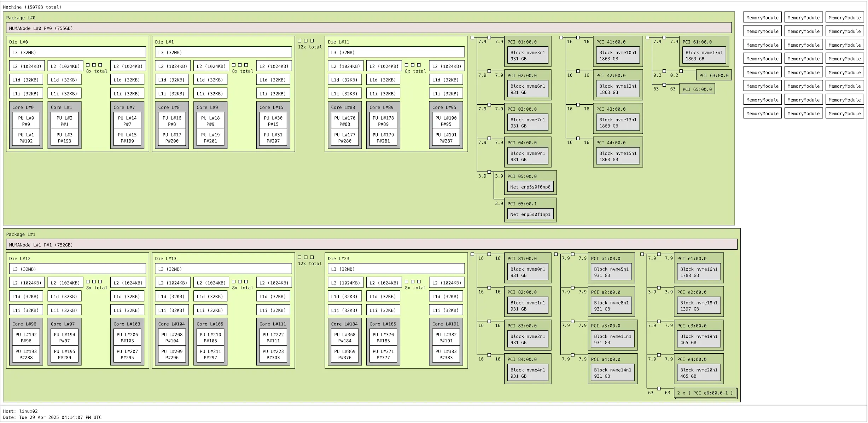The image size is (868, 423).
Task: Select PU L#15 P#199
Action: 127,138
